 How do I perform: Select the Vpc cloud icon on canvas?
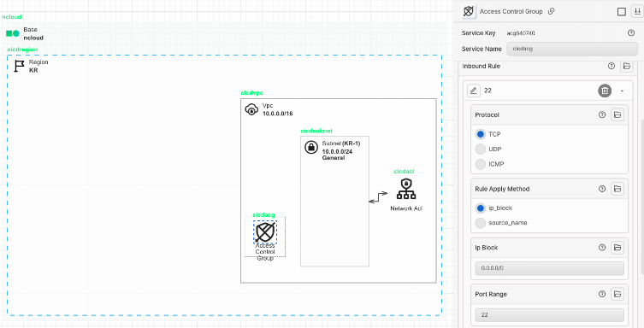(x=251, y=109)
